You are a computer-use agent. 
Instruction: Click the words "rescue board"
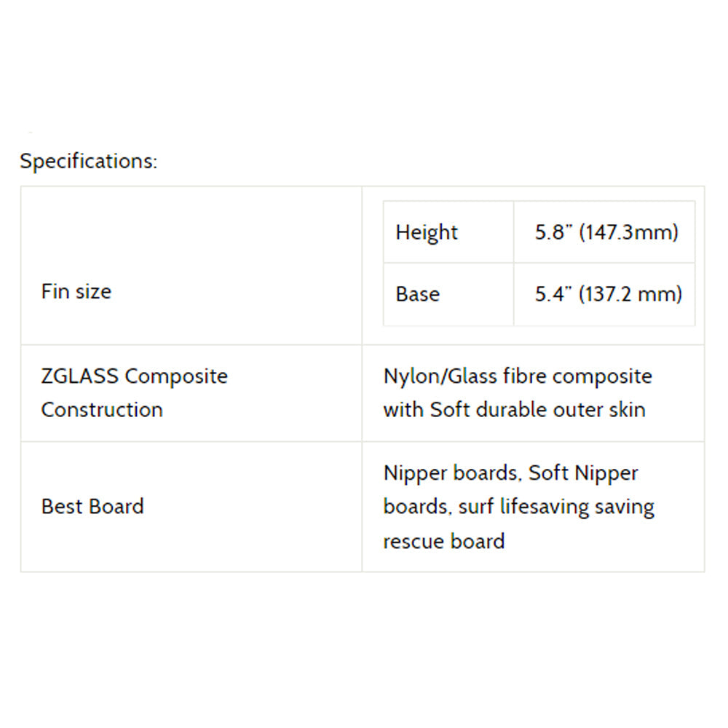pos(444,541)
